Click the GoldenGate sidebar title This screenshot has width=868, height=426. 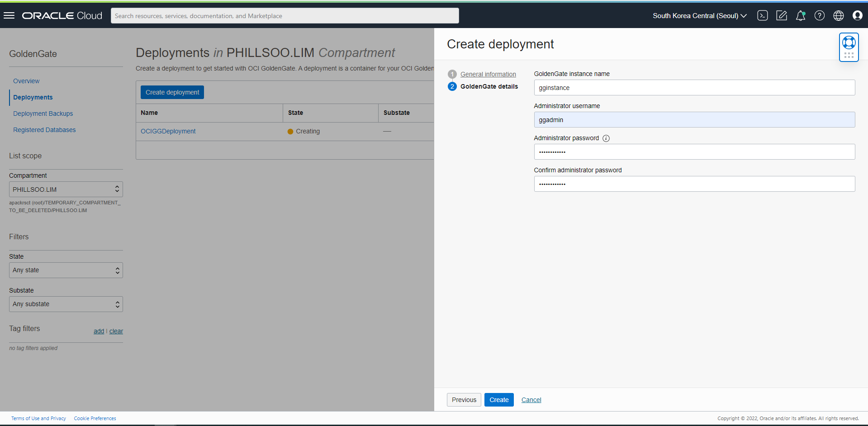point(33,54)
